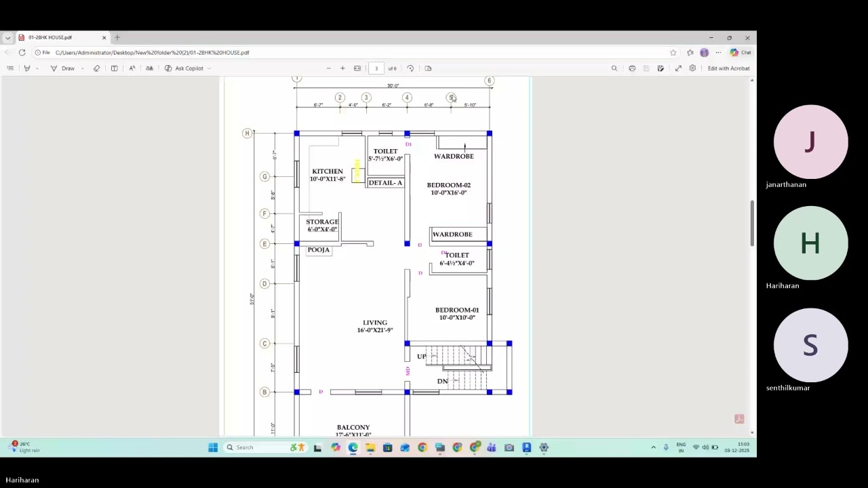Click Edit with Acrobat
The width and height of the screenshot is (868, 488).
pyautogui.click(x=729, y=68)
